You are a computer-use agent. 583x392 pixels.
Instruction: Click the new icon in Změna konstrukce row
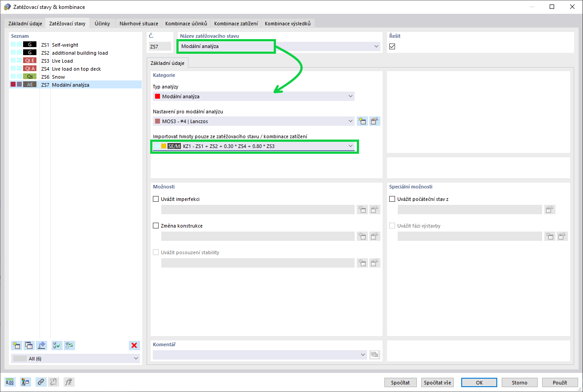click(362, 236)
